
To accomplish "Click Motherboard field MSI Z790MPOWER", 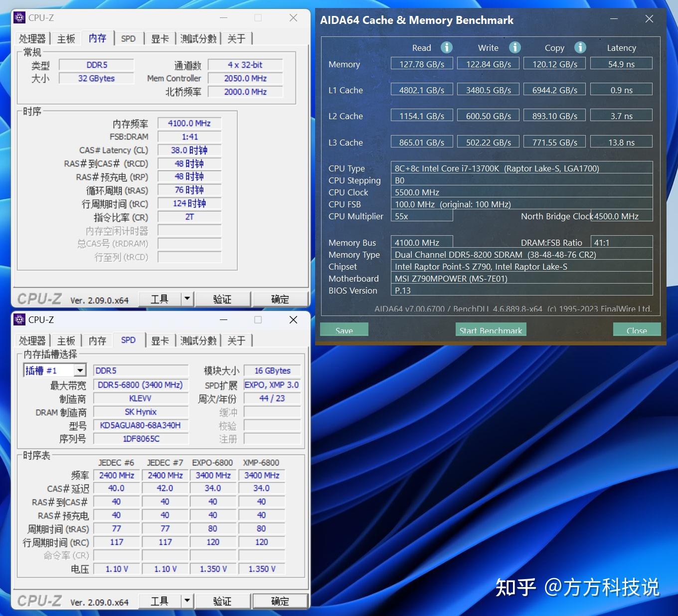I will pos(521,278).
